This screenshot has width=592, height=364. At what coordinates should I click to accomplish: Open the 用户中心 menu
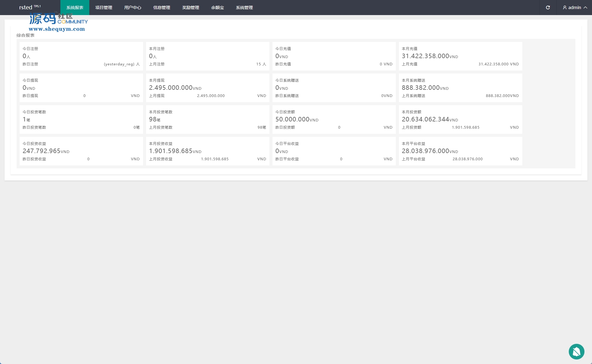pyautogui.click(x=133, y=8)
